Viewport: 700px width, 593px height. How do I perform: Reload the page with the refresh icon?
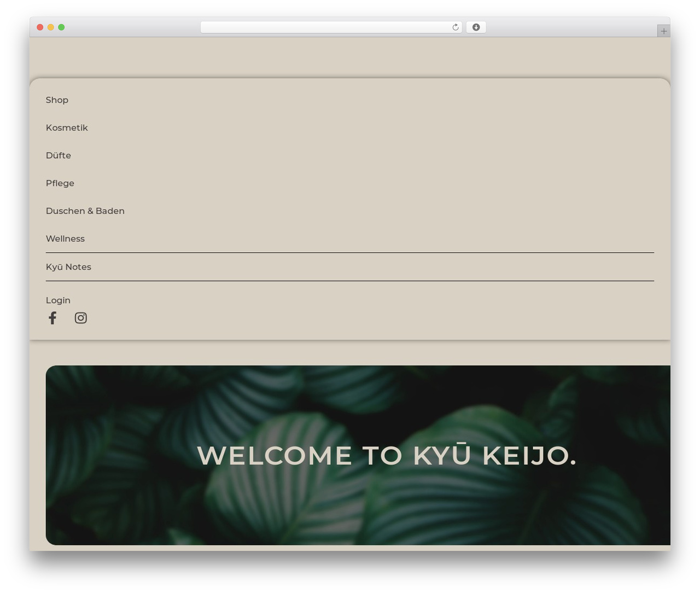coord(455,27)
